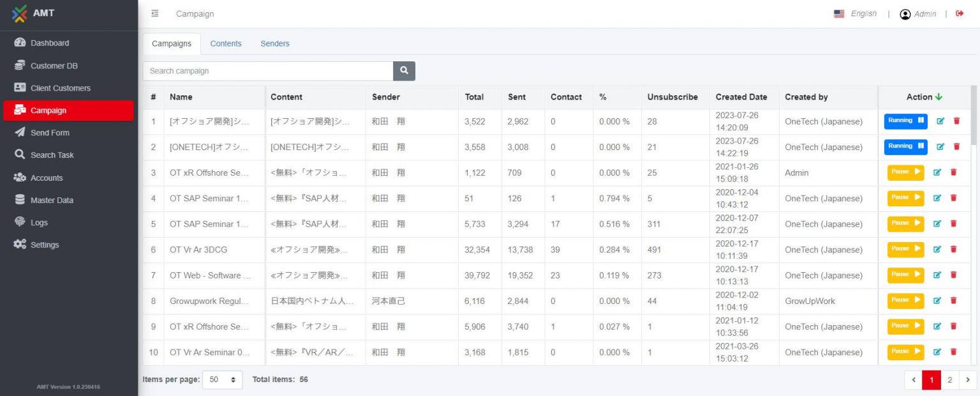Delete OT Vr Ar 3DCG campaign
Screen dimensions: 980x396
click(953, 249)
